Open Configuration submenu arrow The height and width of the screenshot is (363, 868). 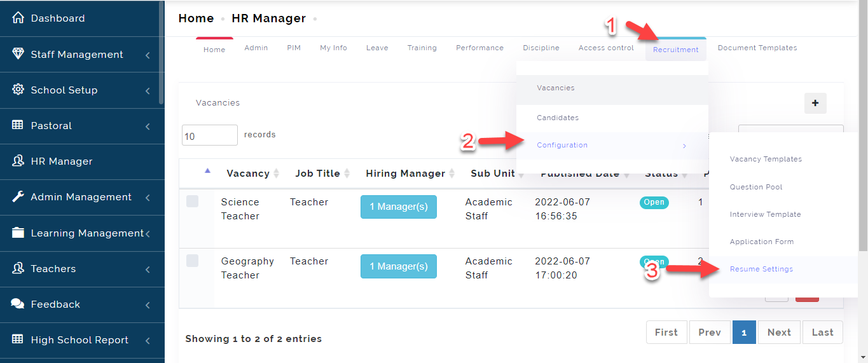(684, 146)
